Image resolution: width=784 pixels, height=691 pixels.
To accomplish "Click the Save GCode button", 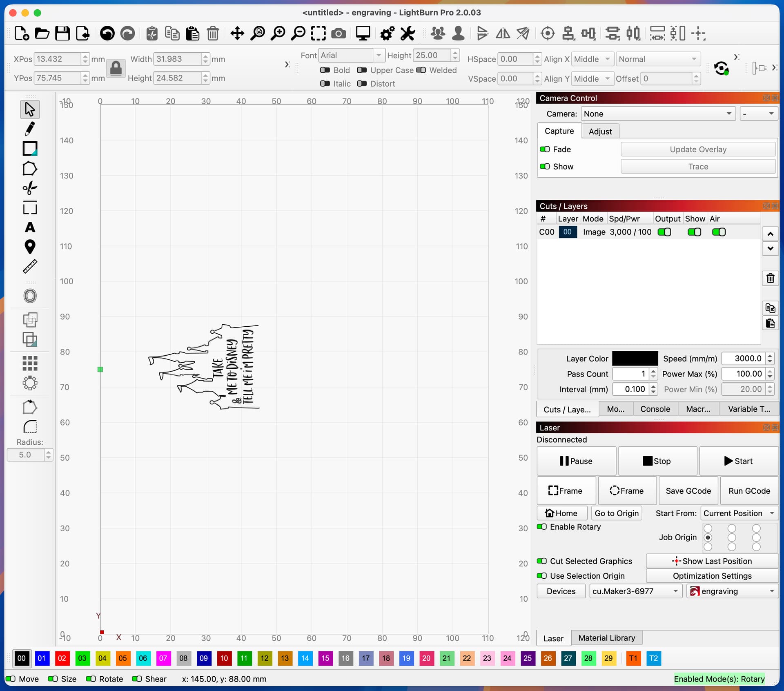I will pyautogui.click(x=688, y=491).
